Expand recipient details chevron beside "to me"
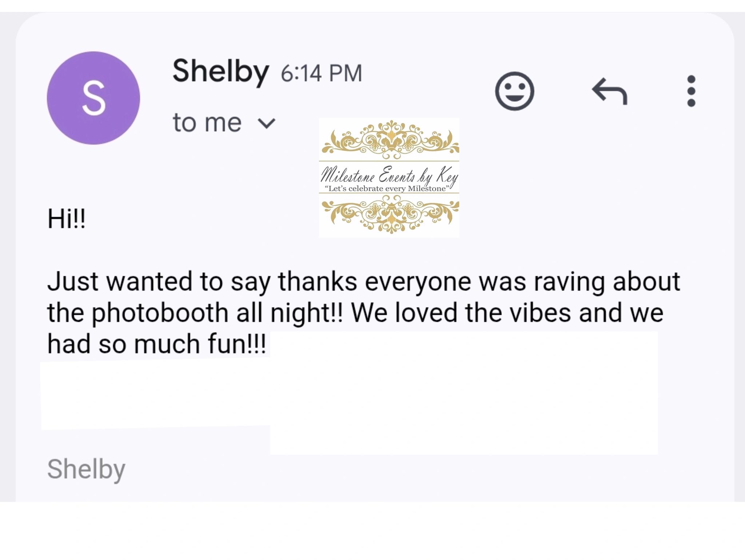 pyautogui.click(x=267, y=123)
